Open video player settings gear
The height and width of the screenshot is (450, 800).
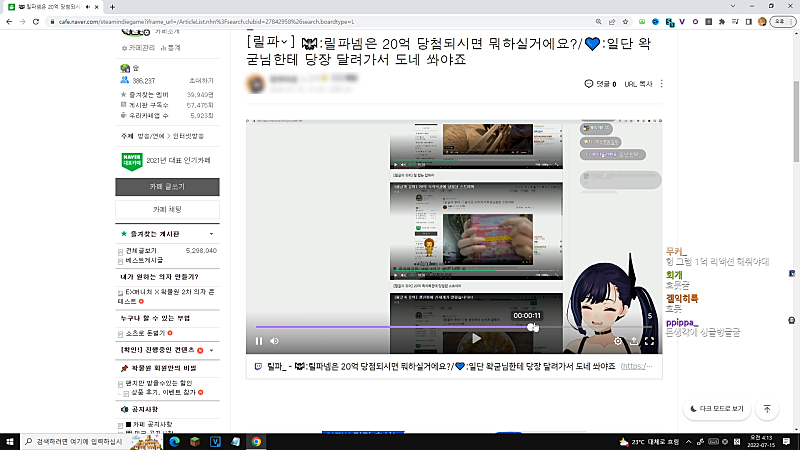[617, 341]
